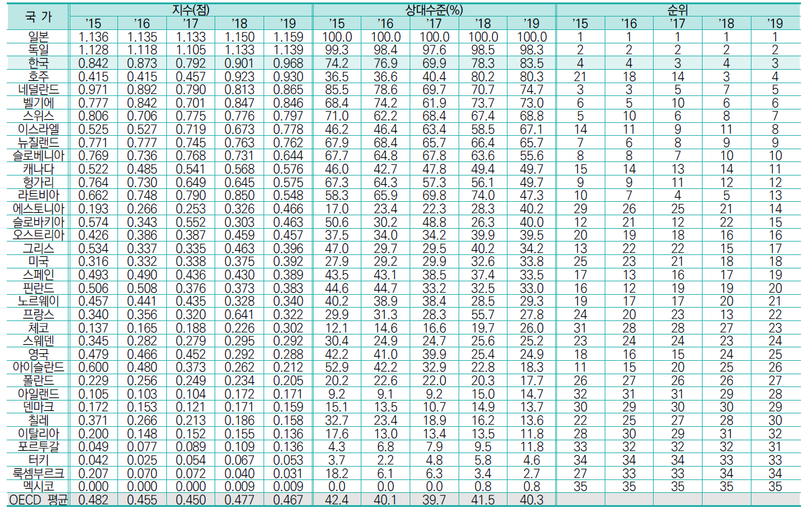Select 터키's index value 0.025

click(142, 460)
